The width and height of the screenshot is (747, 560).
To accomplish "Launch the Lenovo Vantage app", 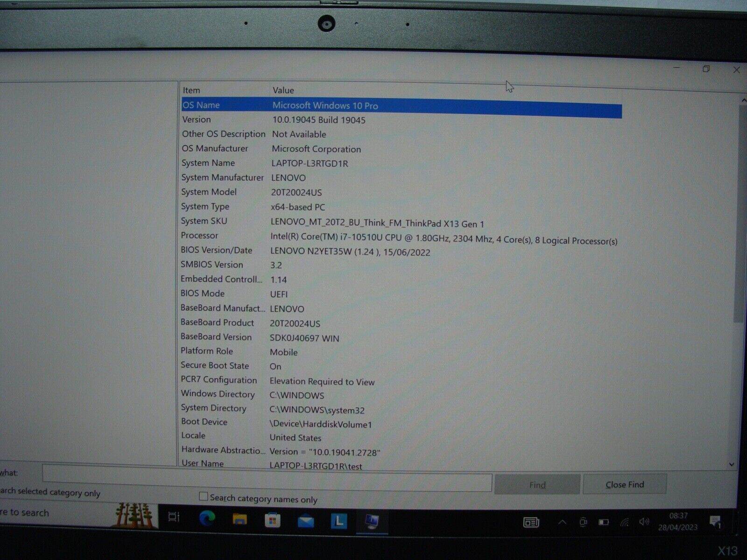I will coord(338,519).
